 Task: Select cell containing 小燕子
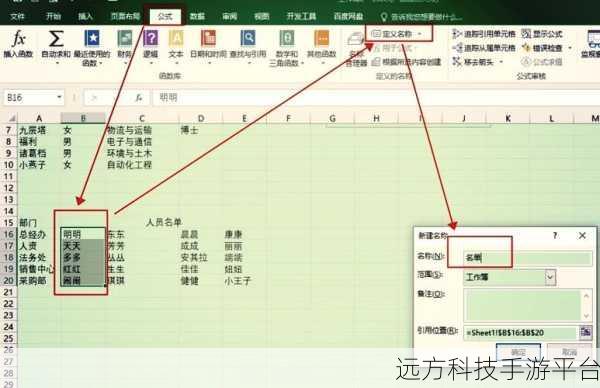tap(38, 165)
